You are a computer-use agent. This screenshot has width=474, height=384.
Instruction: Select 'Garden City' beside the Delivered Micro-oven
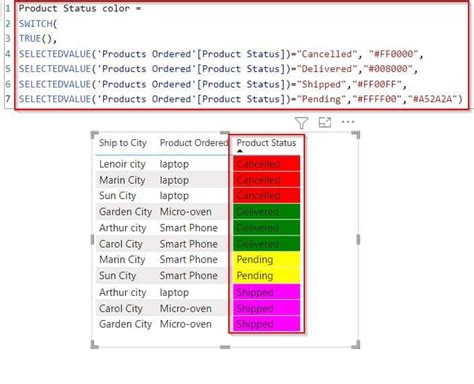click(x=125, y=212)
